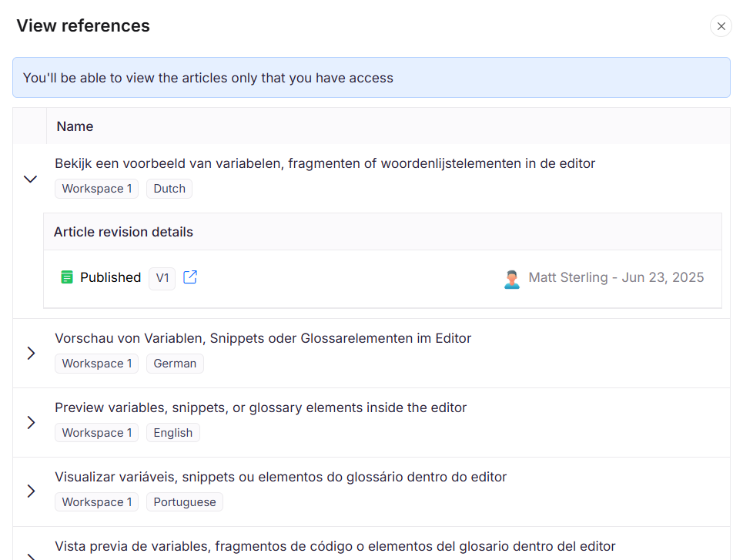Click the English language tag

(173, 433)
